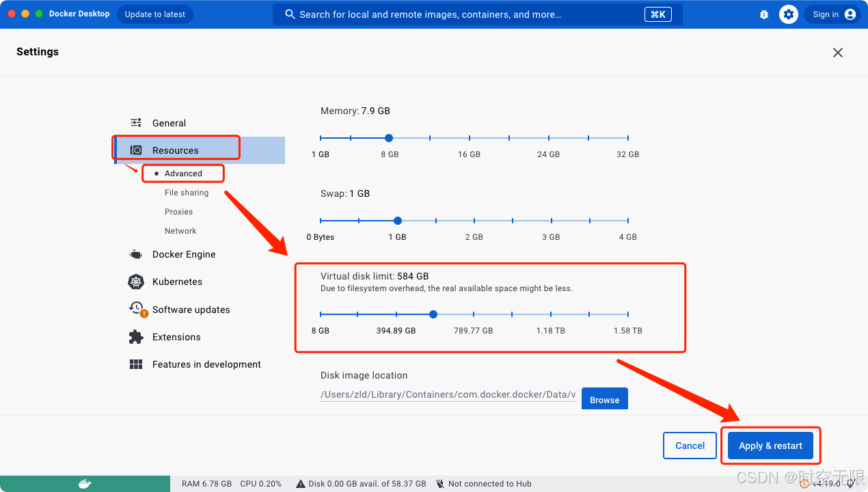Click the user avatar icon beside Sign in

(850, 14)
